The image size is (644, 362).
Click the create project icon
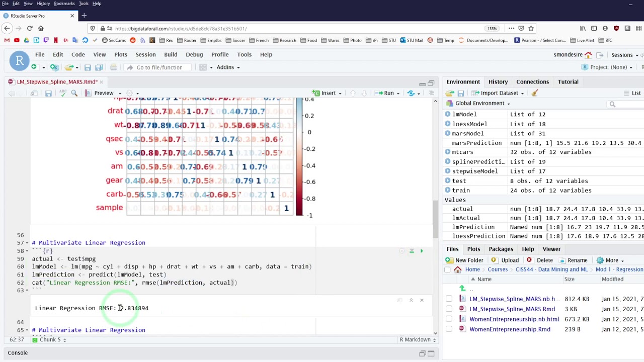coord(54,67)
